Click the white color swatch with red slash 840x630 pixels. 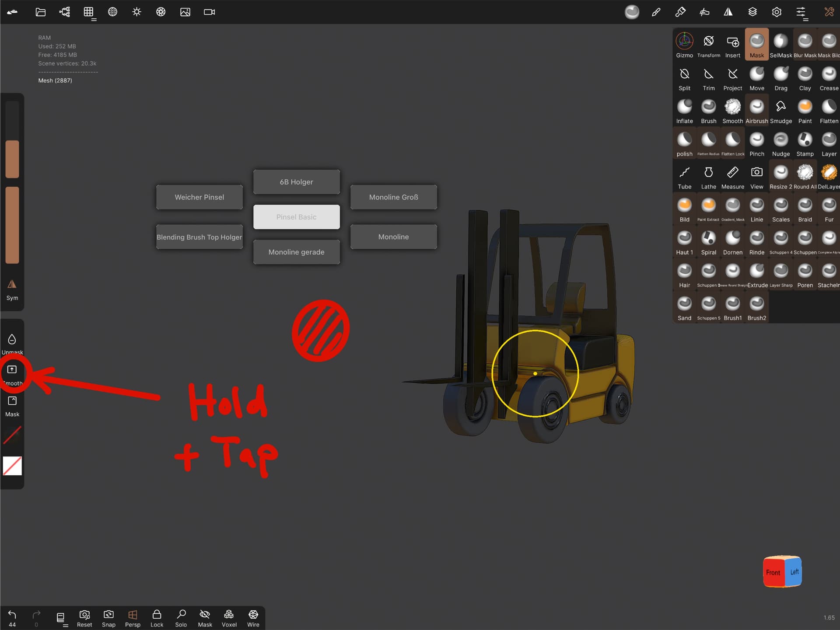coord(12,466)
